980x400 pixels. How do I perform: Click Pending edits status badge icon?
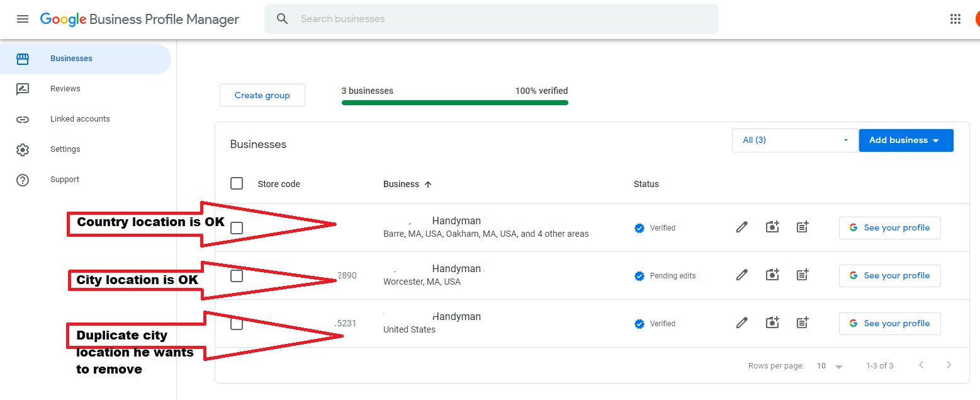point(639,276)
